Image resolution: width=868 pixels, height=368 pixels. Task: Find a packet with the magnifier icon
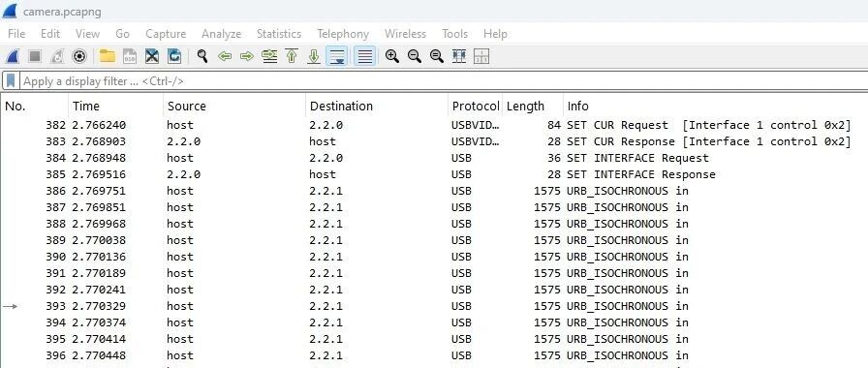[x=202, y=56]
